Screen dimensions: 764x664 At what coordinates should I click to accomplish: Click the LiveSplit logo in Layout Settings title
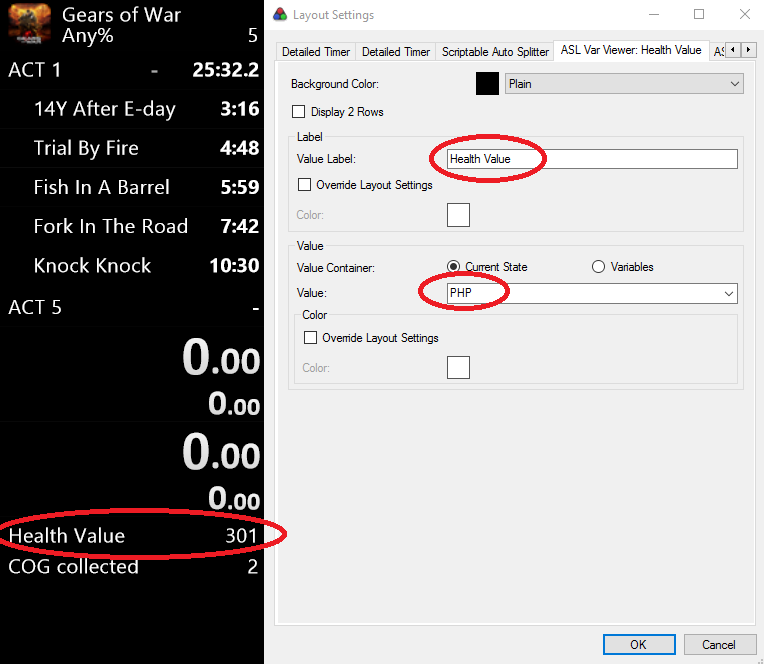280,15
